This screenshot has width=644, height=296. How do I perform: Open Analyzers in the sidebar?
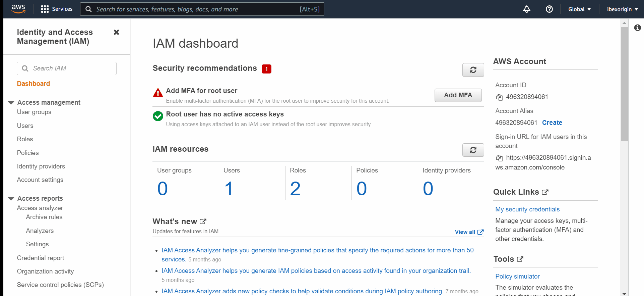tap(40, 231)
